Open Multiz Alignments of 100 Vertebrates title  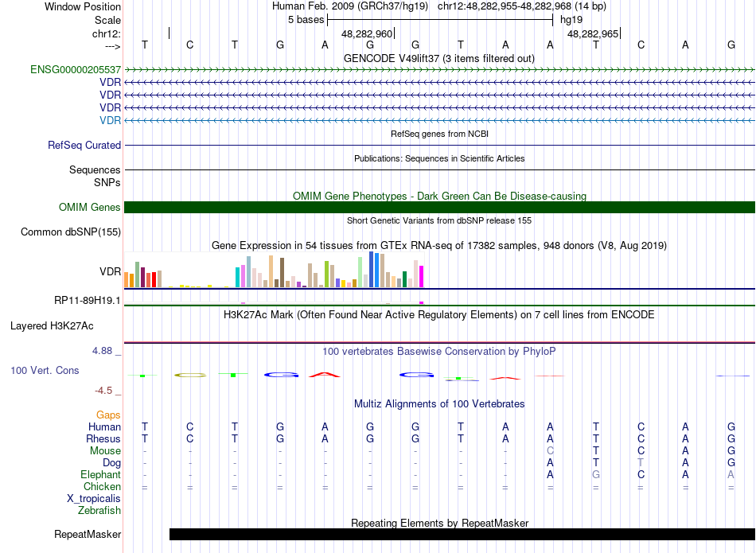click(x=439, y=404)
